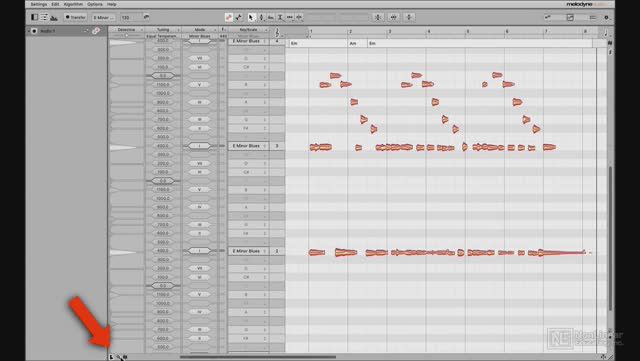Open the Settings menu
This screenshot has height=361, width=640.
(x=39, y=4)
